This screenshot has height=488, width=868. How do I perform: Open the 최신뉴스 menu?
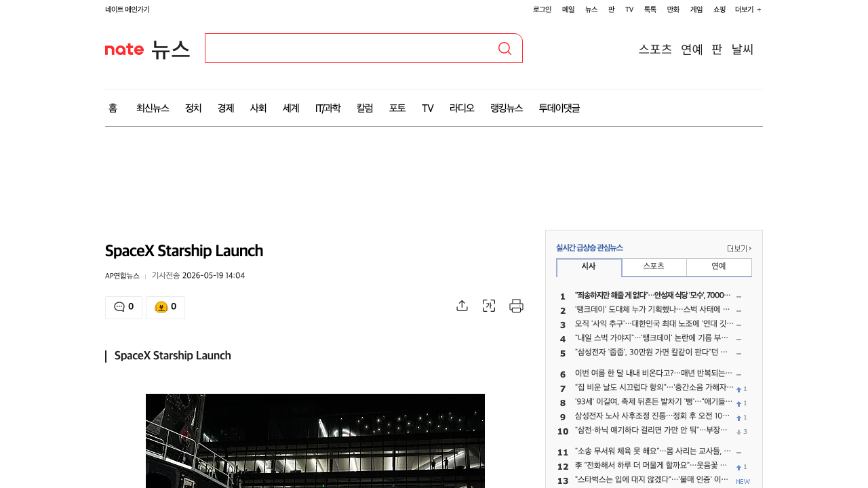pyautogui.click(x=153, y=108)
